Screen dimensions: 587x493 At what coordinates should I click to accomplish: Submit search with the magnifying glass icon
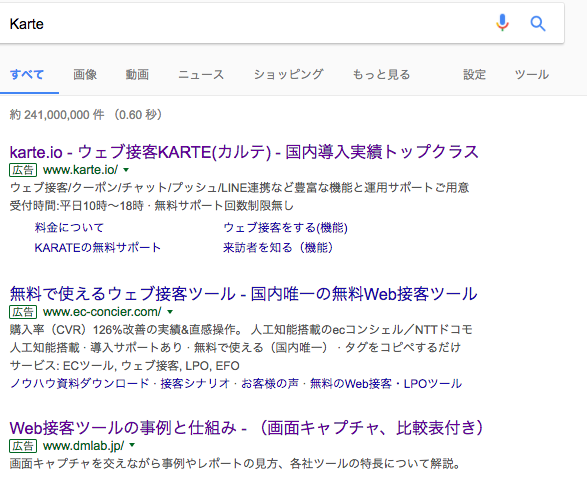(x=538, y=24)
